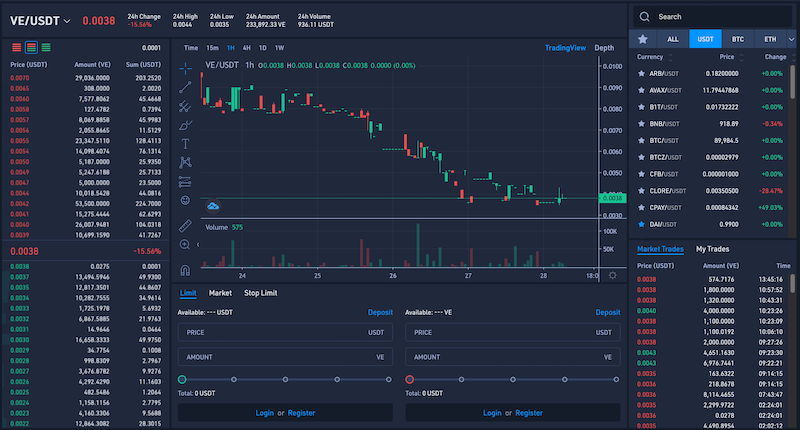Image resolution: width=800 pixels, height=430 pixels.
Task: Click Login in the sell panel
Action: (x=492, y=413)
